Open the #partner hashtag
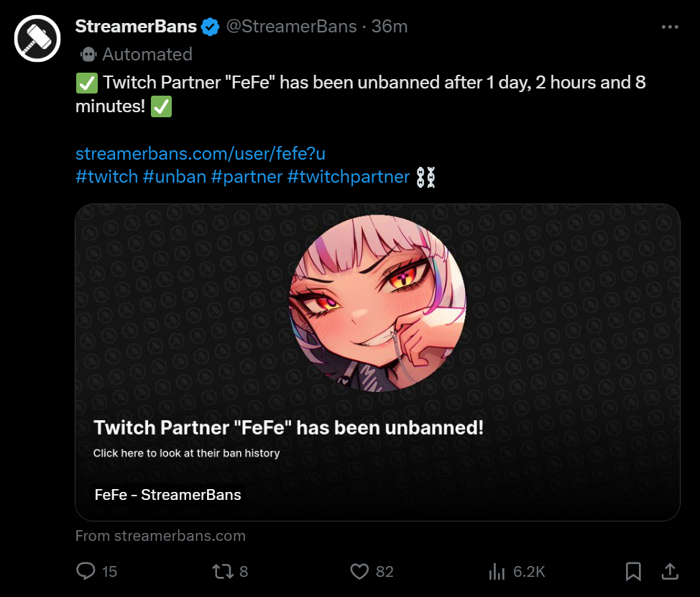Image resolution: width=700 pixels, height=597 pixels. pyautogui.click(x=247, y=177)
